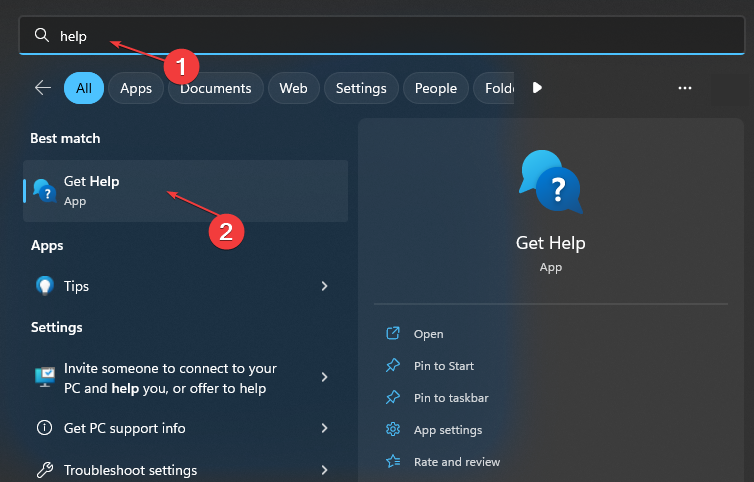The width and height of the screenshot is (754, 482).
Task: Click the search magnifier icon
Action: (x=42, y=35)
